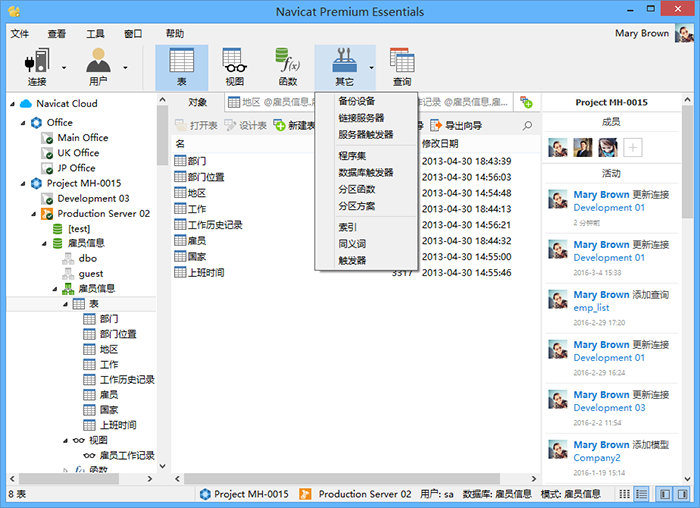Click the new tab plus icon
700x508 pixels.
pyautogui.click(x=527, y=102)
